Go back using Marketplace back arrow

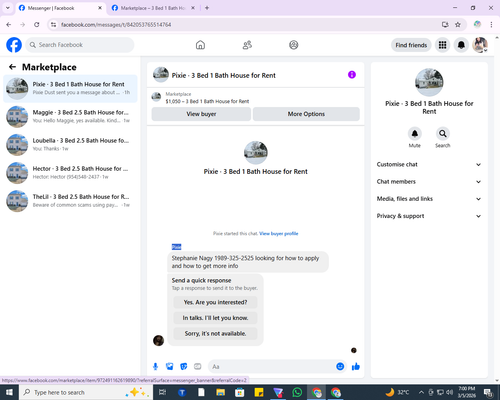point(12,67)
